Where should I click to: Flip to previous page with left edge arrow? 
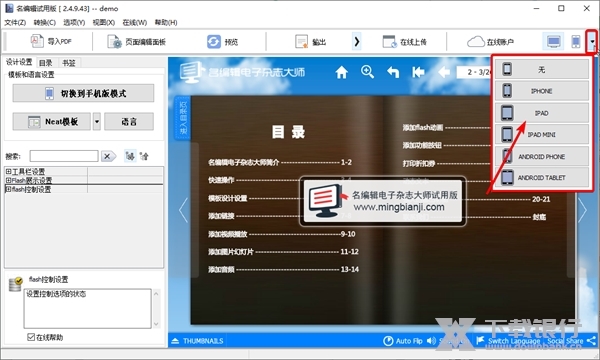[x=183, y=210]
